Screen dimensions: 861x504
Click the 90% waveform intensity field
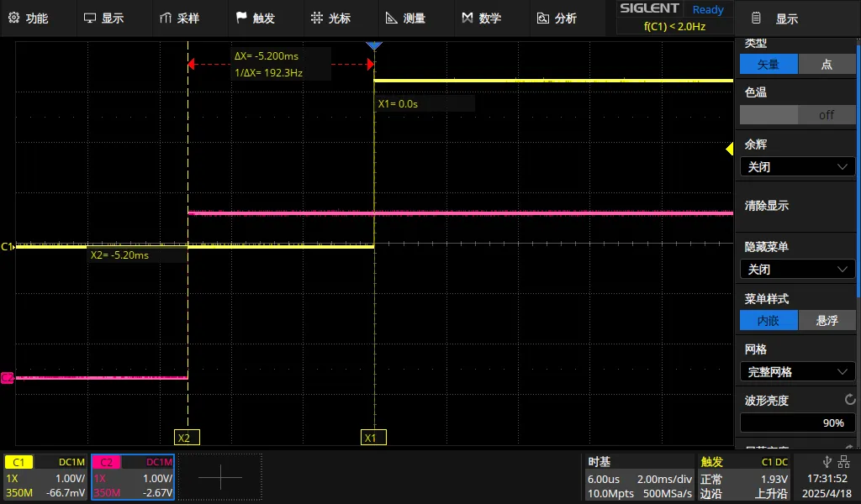point(797,423)
